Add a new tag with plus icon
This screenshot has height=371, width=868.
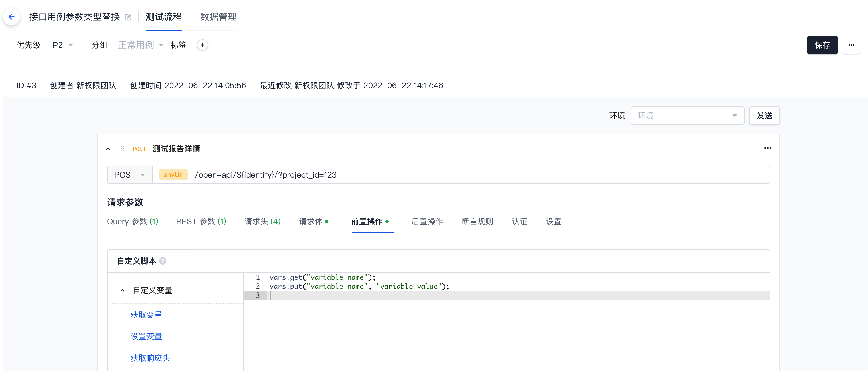[202, 45]
